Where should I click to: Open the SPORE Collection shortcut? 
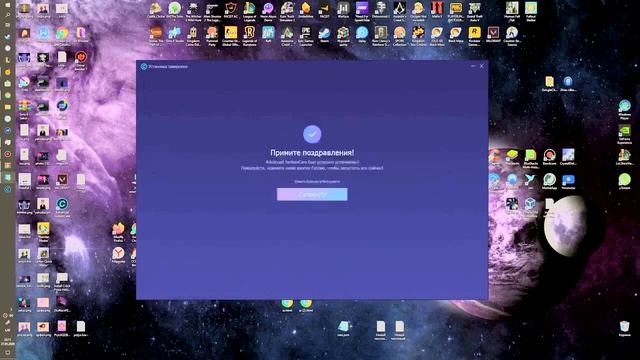click(400, 36)
